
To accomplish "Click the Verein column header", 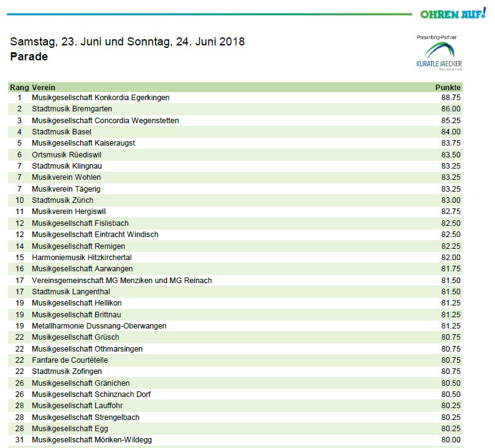I will point(44,87).
